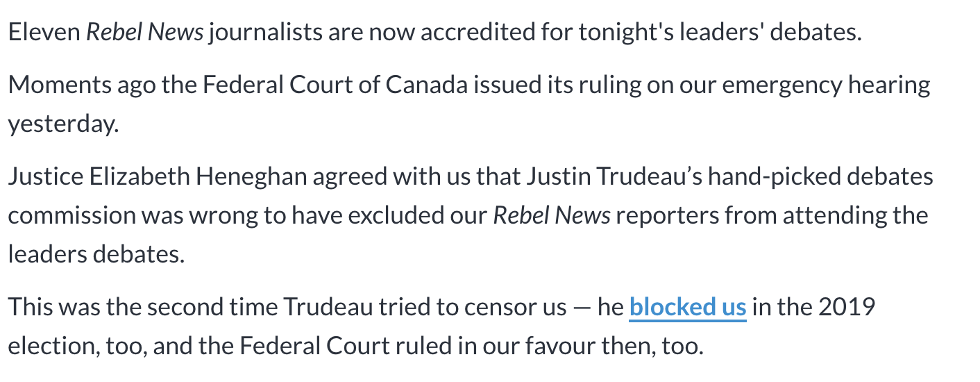The height and width of the screenshot is (382, 980).
Task: Place cursor on 'Federal Court of Canada' text
Action: pyautogui.click(x=318, y=85)
